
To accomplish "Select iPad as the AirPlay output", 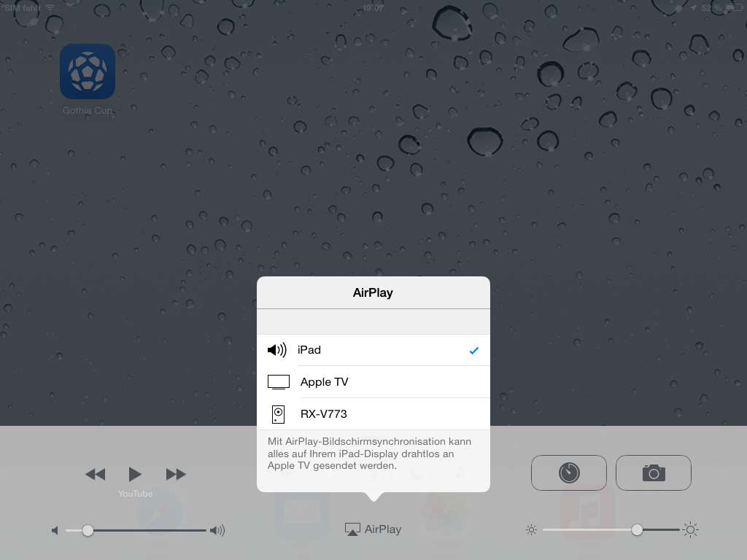I will 373,350.
